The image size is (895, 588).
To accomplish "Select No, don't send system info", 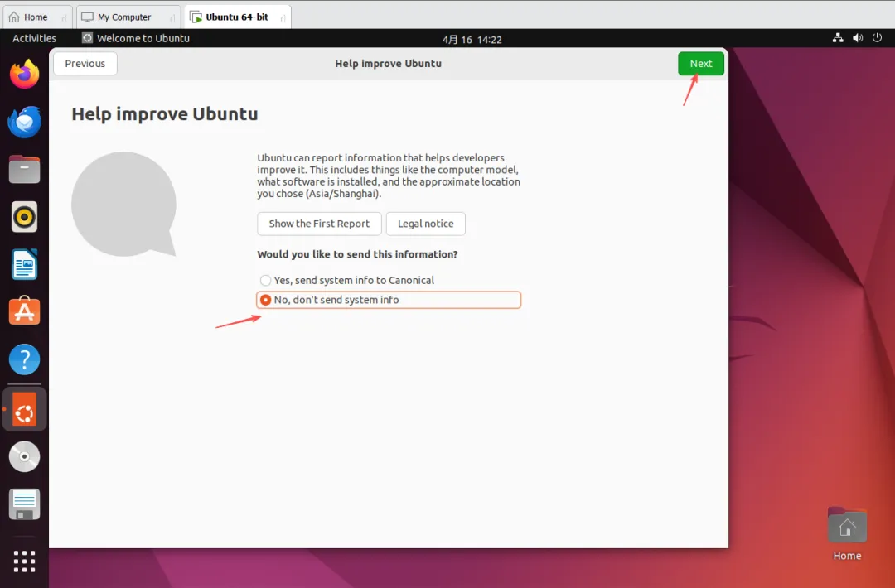I will pos(389,300).
